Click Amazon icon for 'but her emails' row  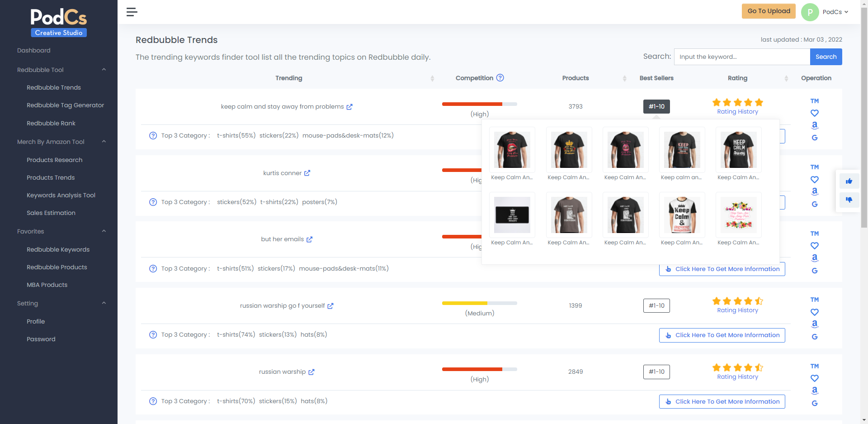click(815, 258)
